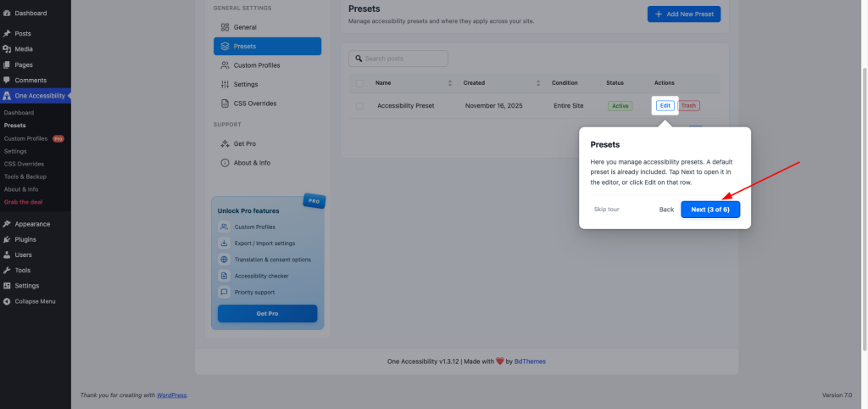The image size is (868, 409).
Task: Click Back in the tour popup
Action: tap(666, 210)
